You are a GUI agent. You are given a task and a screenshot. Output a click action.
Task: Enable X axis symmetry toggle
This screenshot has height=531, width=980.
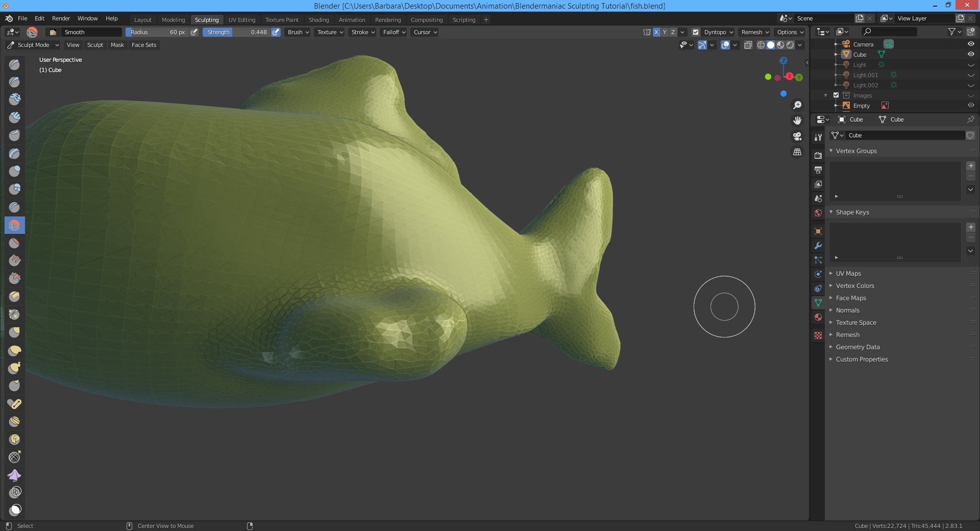click(x=656, y=32)
